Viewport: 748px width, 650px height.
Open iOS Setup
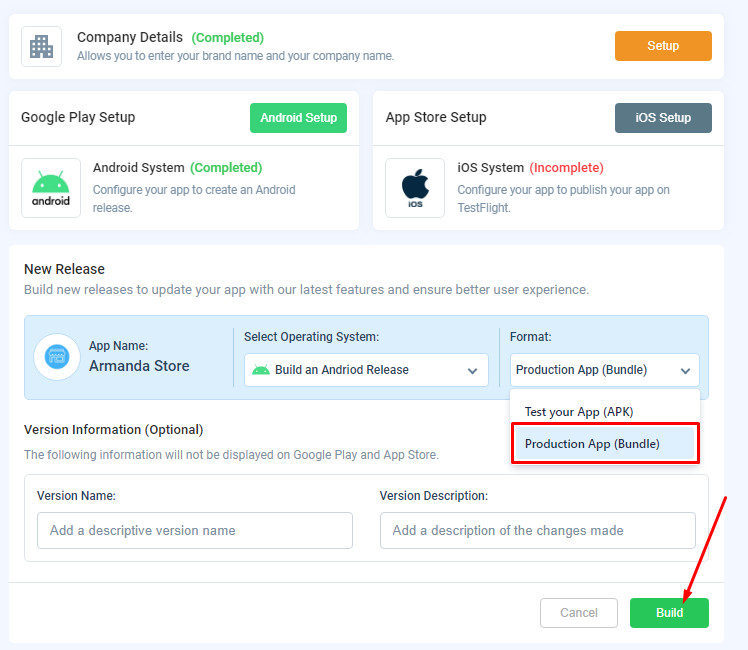(663, 118)
